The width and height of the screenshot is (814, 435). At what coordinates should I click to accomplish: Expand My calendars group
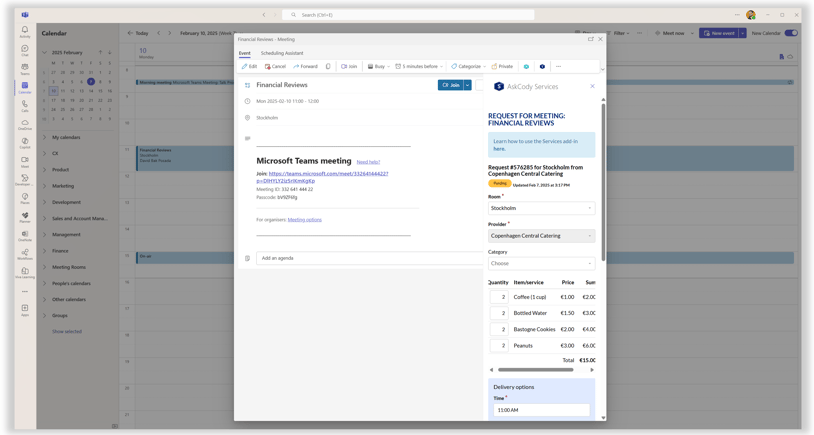click(44, 137)
